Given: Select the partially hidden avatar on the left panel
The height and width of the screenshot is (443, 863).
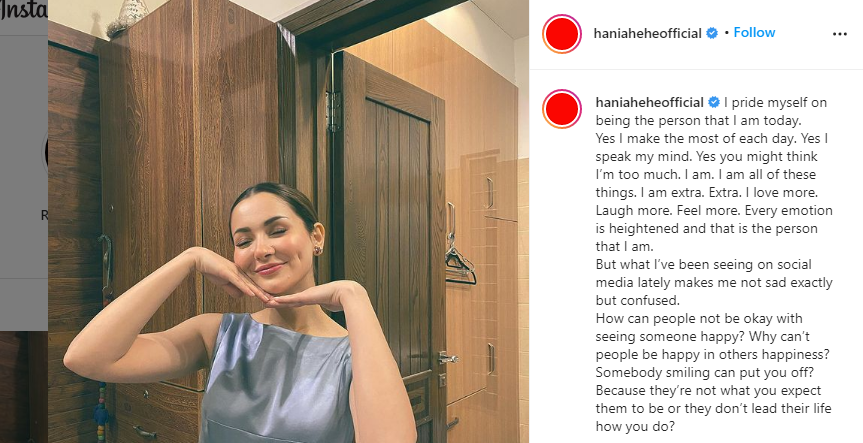Looking at the screenshot, I should (46, 152).
